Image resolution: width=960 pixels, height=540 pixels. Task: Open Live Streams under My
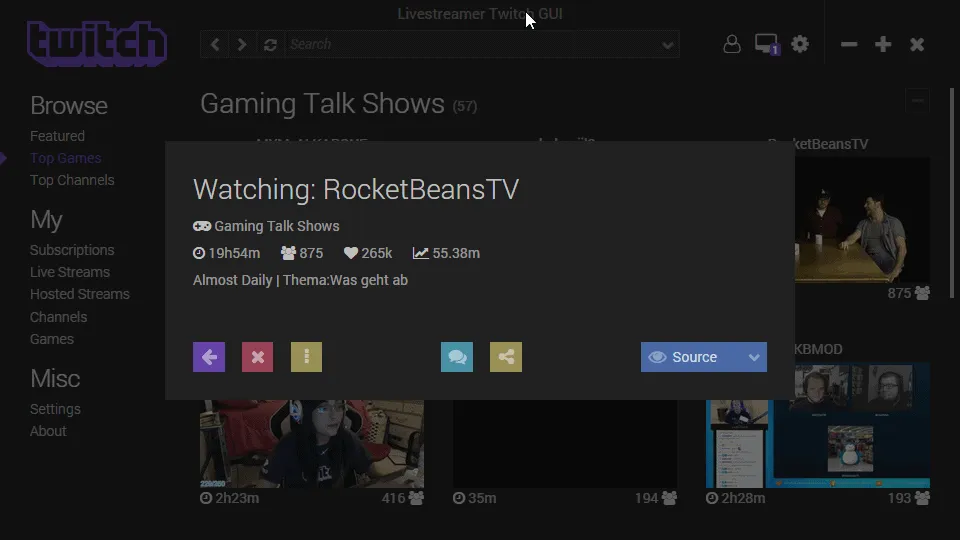70,272
